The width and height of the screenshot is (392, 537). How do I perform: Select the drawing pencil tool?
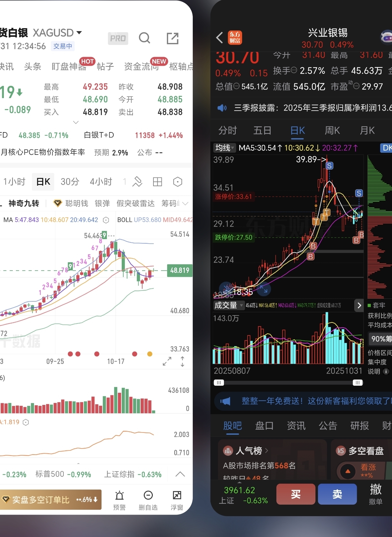click(137, 182)
